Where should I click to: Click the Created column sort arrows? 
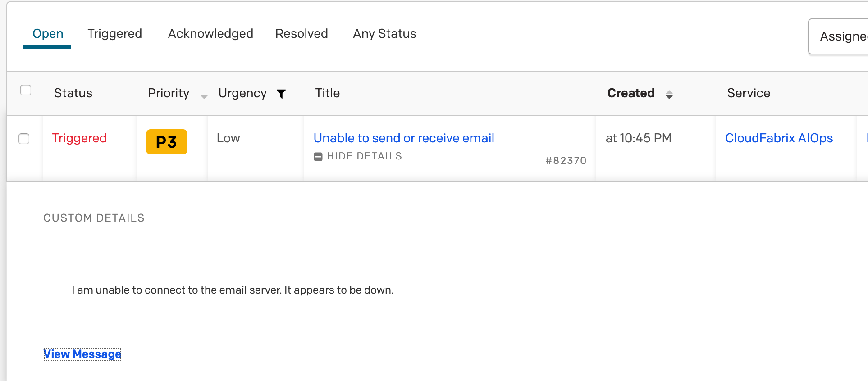(x=670, y=94)
